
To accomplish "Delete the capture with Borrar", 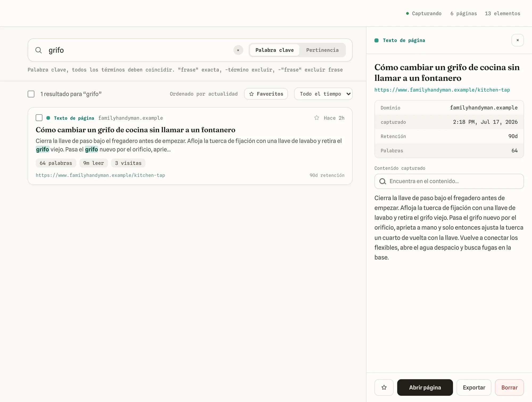I will tap(509, 387).
